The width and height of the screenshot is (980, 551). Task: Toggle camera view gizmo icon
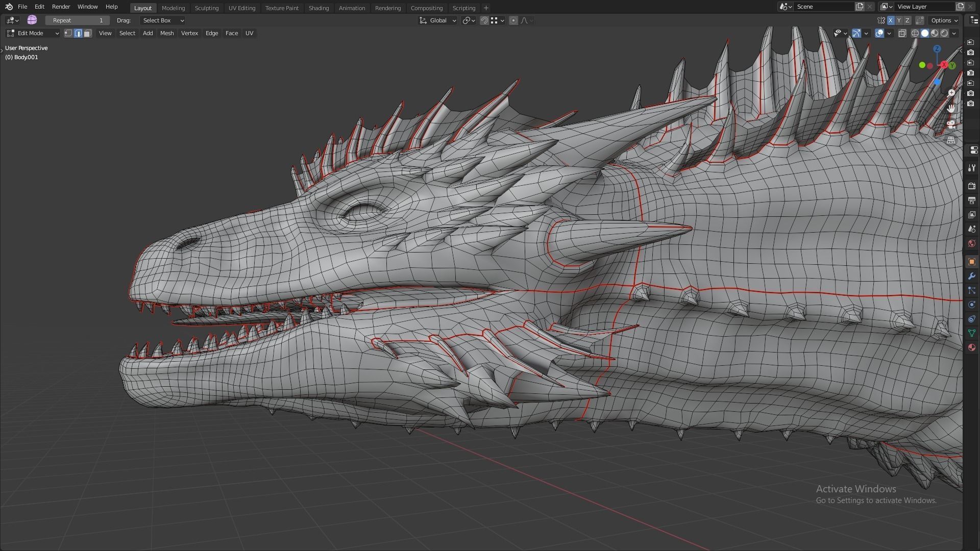click(x=951, y=124)
